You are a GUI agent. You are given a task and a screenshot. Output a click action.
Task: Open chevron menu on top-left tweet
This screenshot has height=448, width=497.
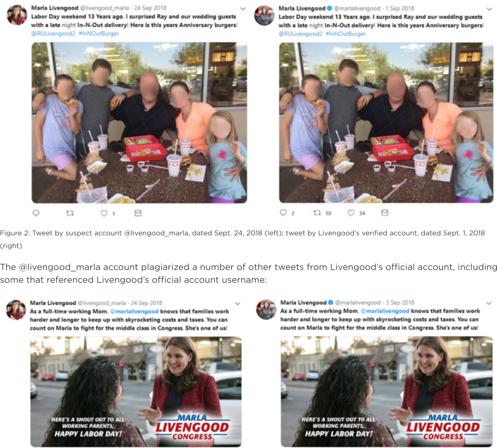pos(243,9)
